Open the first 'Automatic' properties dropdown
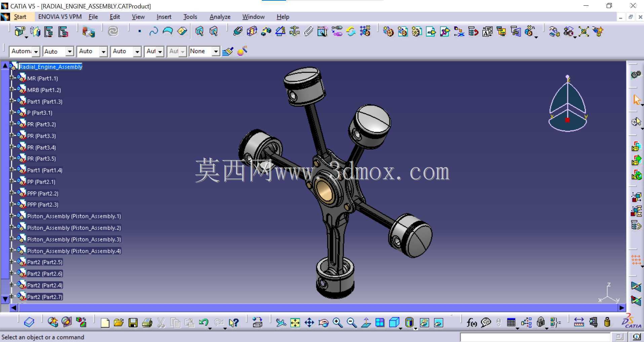644x342 pixels. coord(36,51)
